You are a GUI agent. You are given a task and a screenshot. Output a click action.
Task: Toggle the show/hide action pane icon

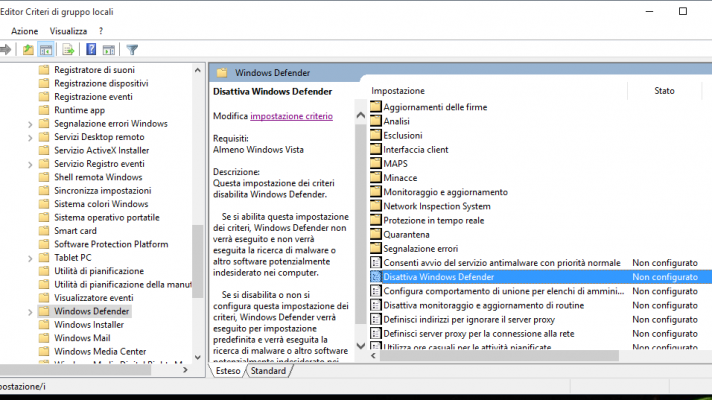click(109, 49)
